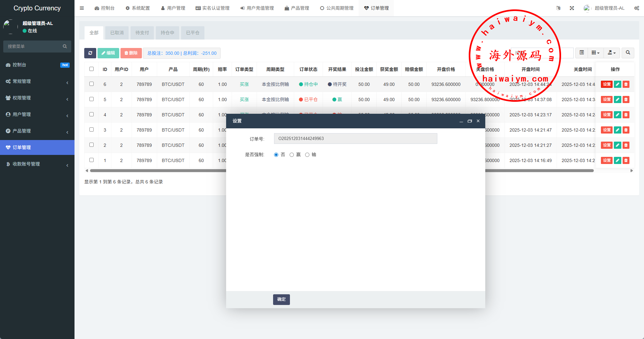
Task: Click the table search magnifier icon
Action: point(628,53)
